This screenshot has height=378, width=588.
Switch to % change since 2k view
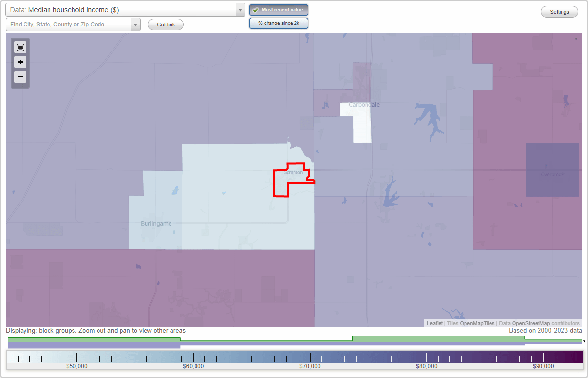point(278,23)
